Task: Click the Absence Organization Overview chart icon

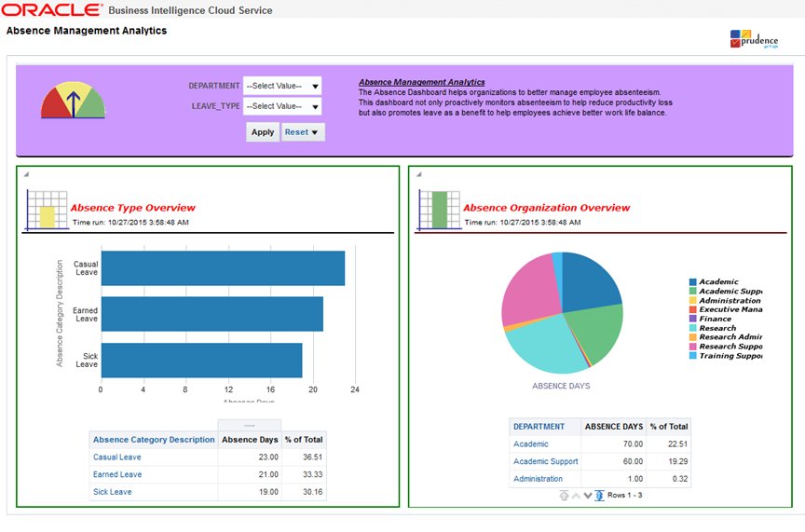Action: click(x=439, y=210)
